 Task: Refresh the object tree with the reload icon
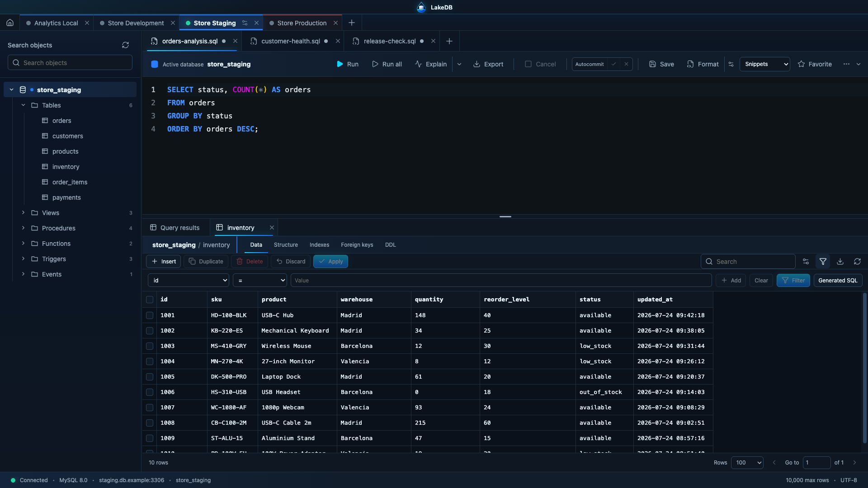(125, 45)
